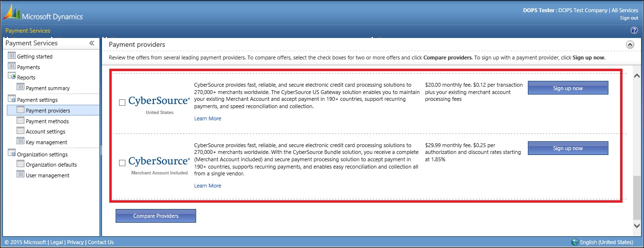The image size is (644, 248).
Task: Click the help question mark icon
Action: [634, 31]
